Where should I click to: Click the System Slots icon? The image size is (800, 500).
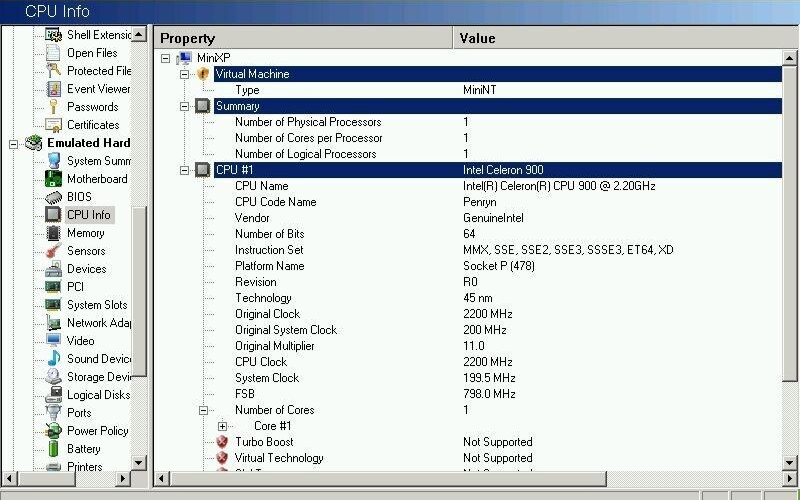[53, 305]
